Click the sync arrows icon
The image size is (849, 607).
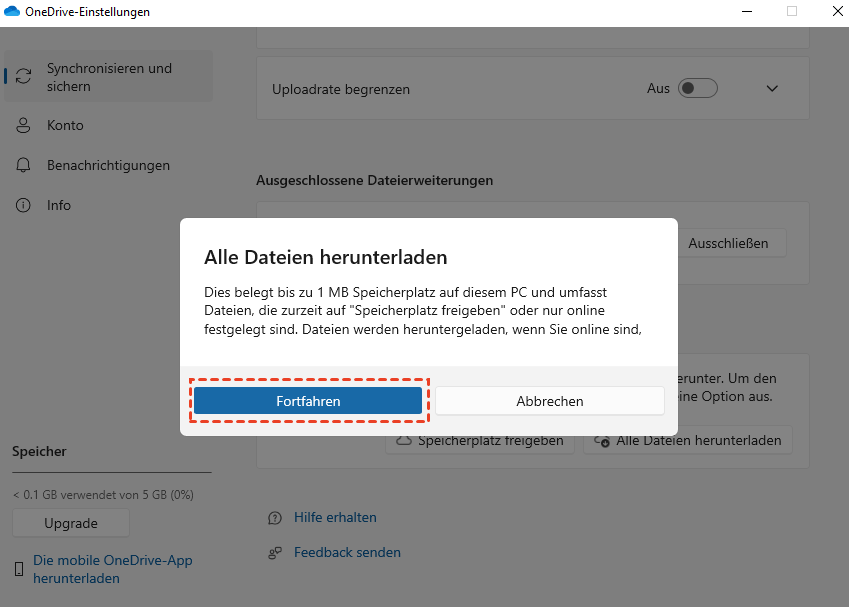click(x=23, y=76)
